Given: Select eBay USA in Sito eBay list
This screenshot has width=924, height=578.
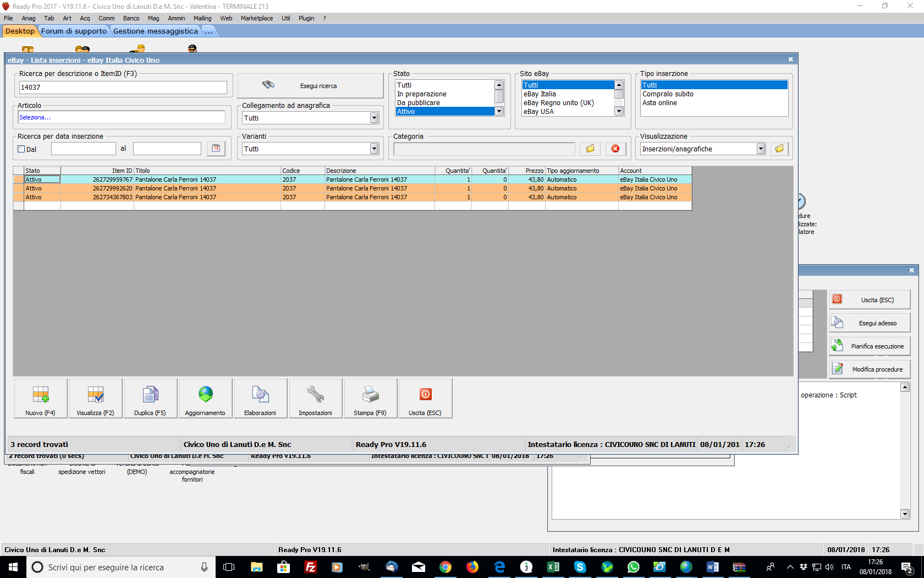Looking at the screenshot, I should 538,112.
